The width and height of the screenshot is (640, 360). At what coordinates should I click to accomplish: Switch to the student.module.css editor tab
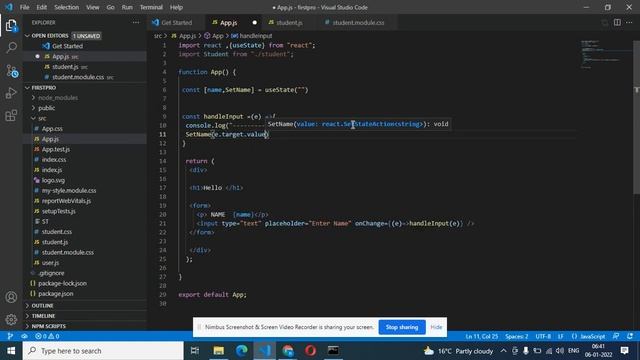coord(358,22)
